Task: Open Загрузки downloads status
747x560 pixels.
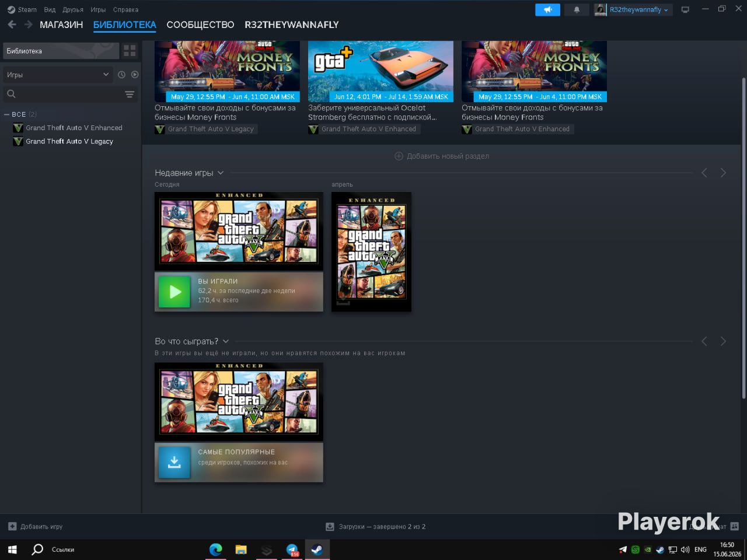Action: point(376,526)
